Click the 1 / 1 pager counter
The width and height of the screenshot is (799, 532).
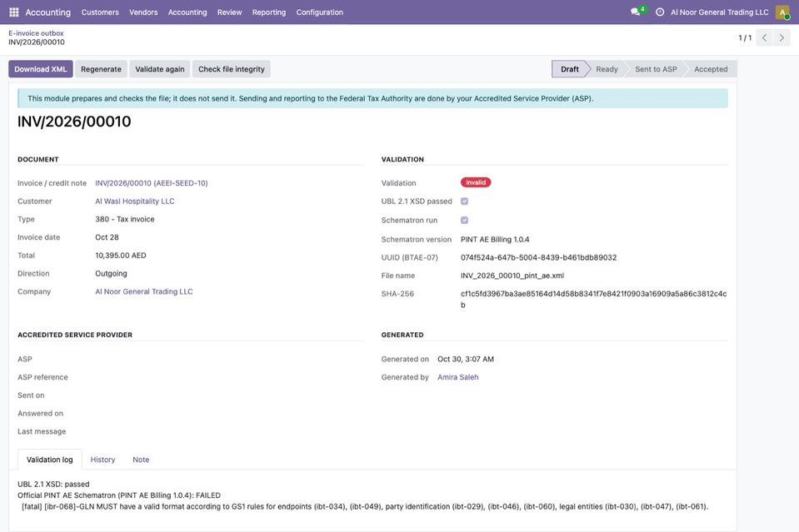pos(745,37)
